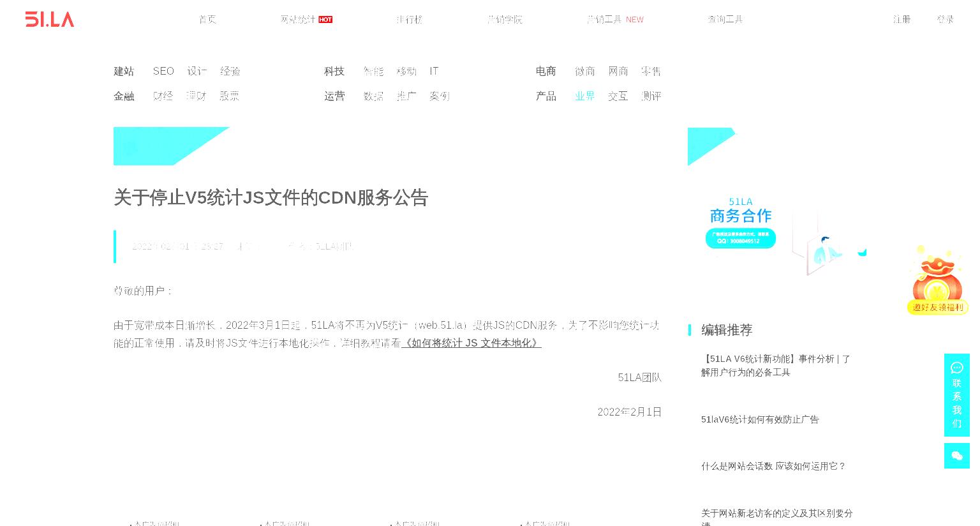Select the 移动 subcategory
Screen dimensions: 980x526
point(406,71)
